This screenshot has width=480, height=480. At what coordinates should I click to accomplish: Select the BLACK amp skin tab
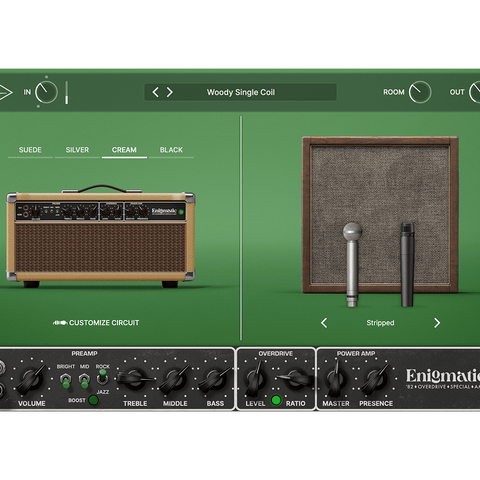pos(171,150)
